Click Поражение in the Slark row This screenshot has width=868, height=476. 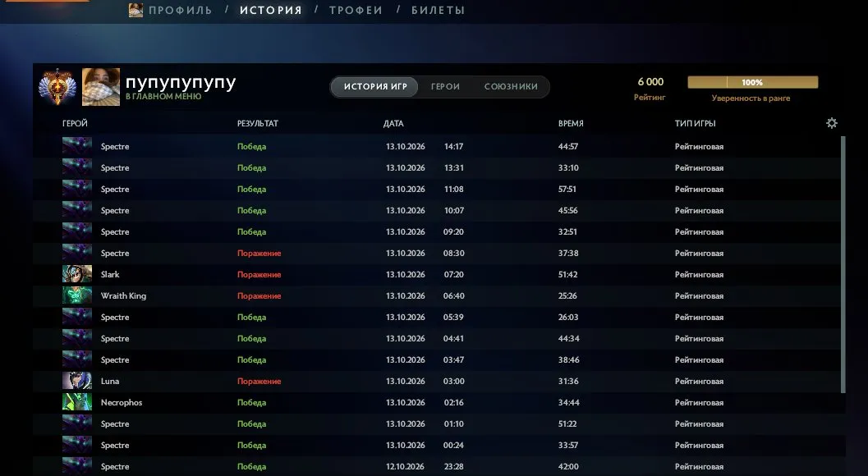(x=259, y=275)
